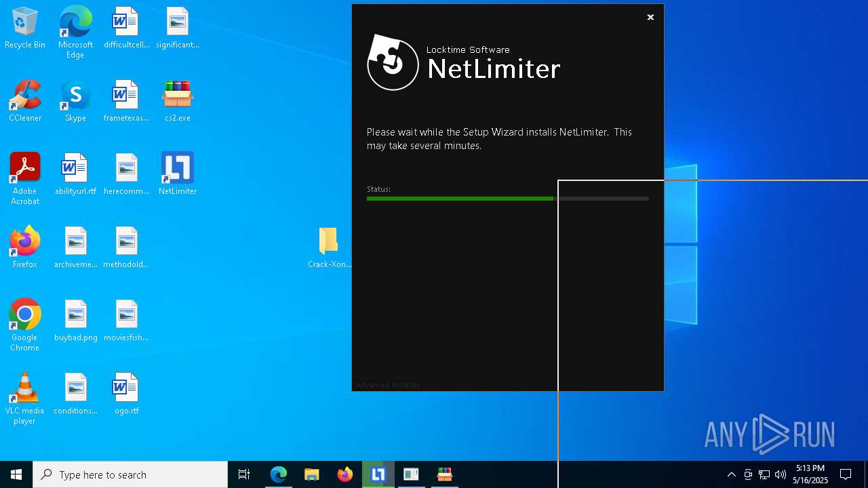The width and height of the screenshot is (868, 488).
Task: Open the Google Chrome desktop shortcut
Action: pos(25,325)
